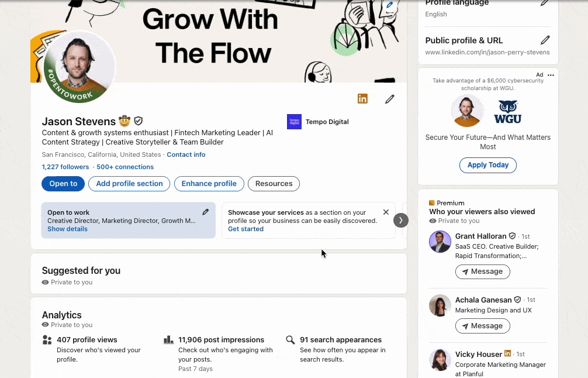Dismiss the Showcase your services card
This screenshot has width=588, height=378.
click(386, 212)
